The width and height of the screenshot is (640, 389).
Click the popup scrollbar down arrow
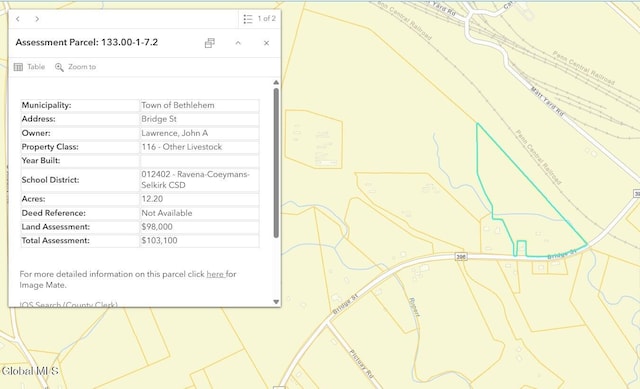[x=276, y=302]
